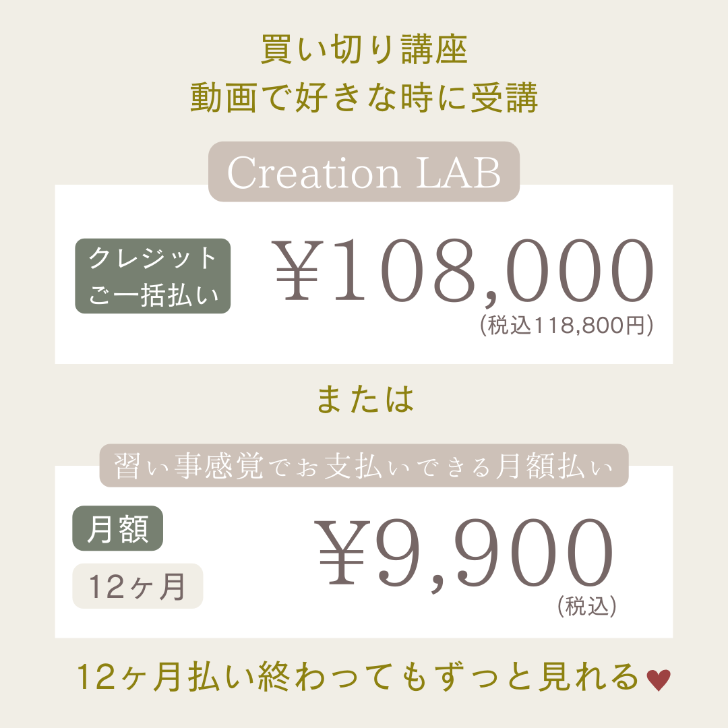Click the ¥108,000 price text
Viewport: 728px width, 728px height.
click(x=463, y=272)
